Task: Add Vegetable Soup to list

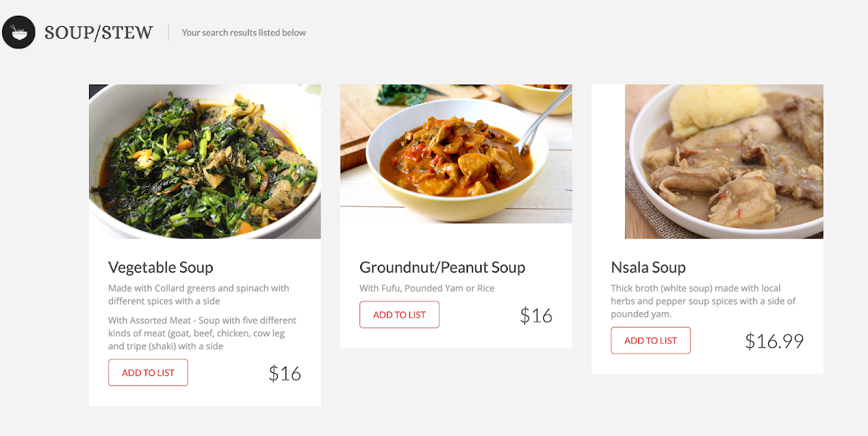Action: (148, 372)
